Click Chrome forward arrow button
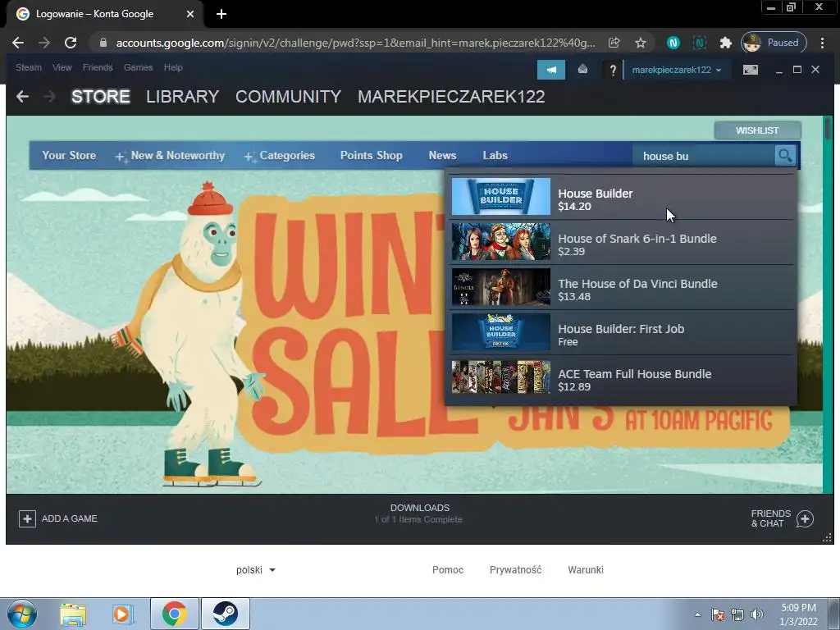Image resolution: width=840 pixels, height=630 pixels. point(44,43)
